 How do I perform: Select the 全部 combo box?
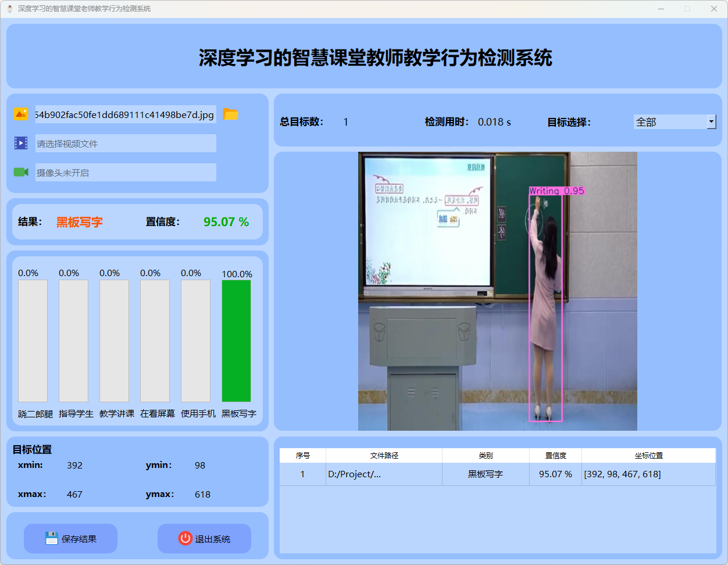(670, 122)
